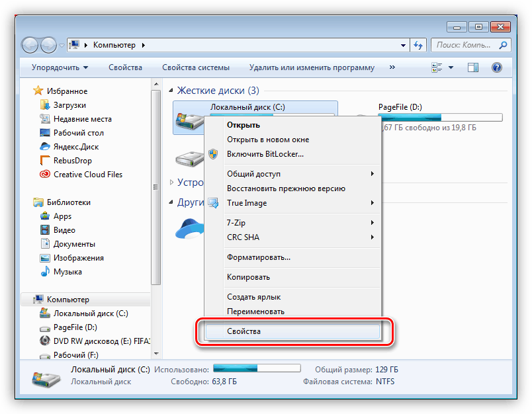Image resolution: width=532 pixels, height=414 pixels.
Task: Click the magnifier search icon
Action: [x=503, y=45]
